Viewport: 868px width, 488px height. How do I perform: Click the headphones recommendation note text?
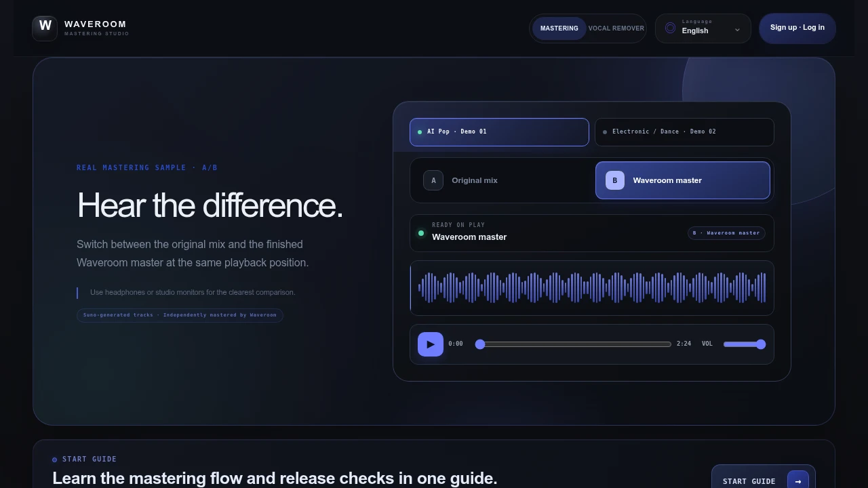193,292
